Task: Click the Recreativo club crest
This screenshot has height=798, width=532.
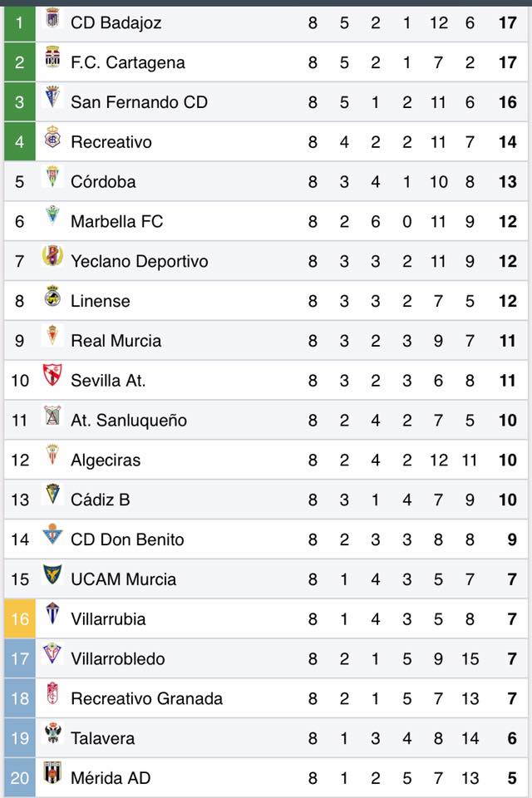Action: pos(52,138)
